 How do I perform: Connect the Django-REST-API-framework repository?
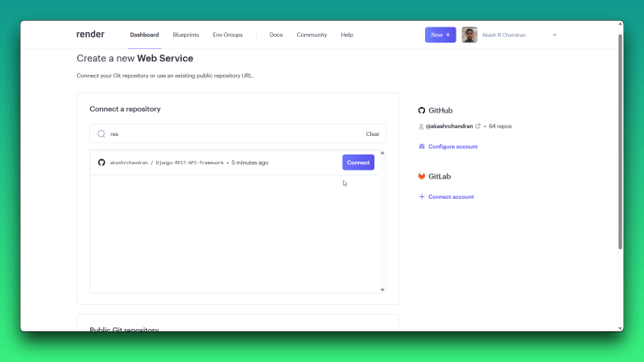[x=358, y=162]
